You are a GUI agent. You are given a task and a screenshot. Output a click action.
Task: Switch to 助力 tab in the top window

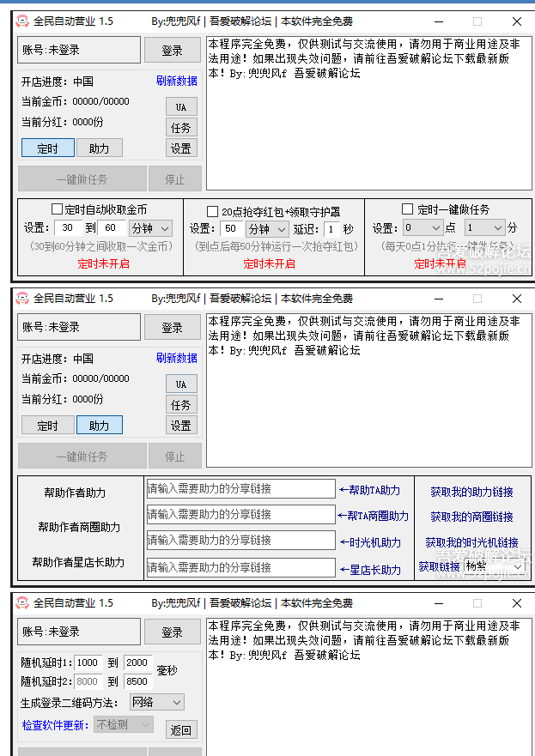click(99, 148)
